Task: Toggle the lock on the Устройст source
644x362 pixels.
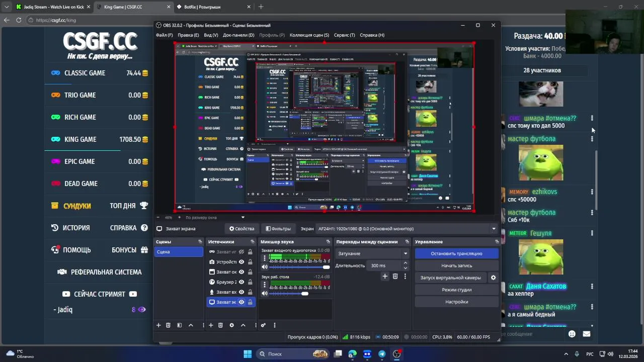Action: [x=250, y=262]
